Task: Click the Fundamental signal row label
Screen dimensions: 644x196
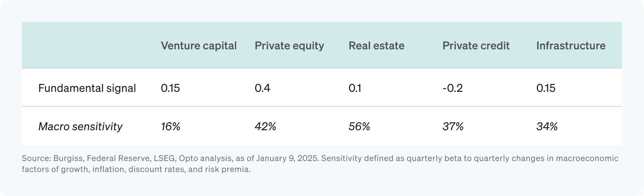Action: point(87,88)
